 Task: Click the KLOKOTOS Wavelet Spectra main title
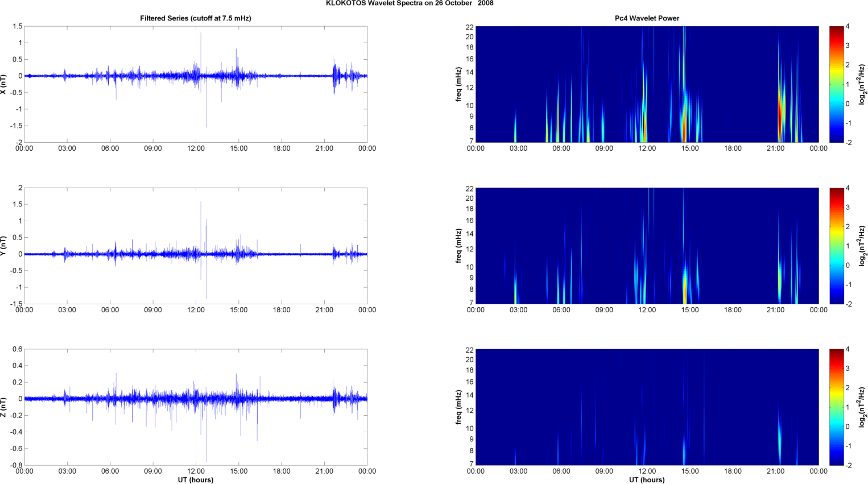tap(410, 3)
